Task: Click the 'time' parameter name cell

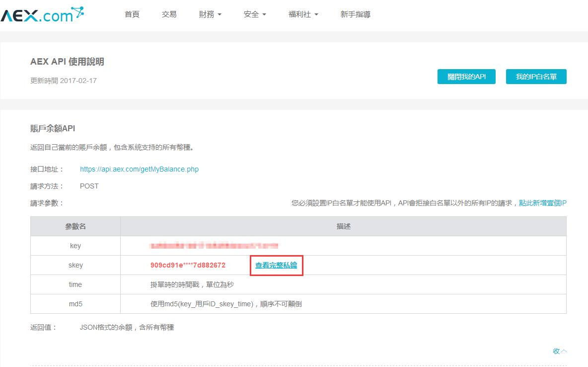Action: 75,284
